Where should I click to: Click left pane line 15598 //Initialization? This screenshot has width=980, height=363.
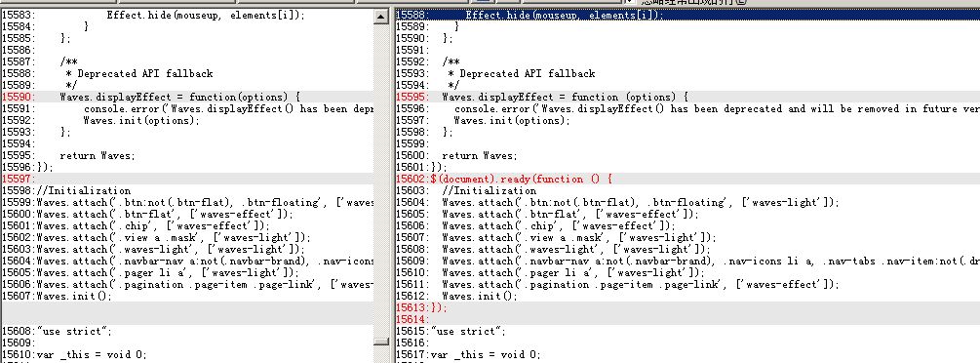[187, 191]
